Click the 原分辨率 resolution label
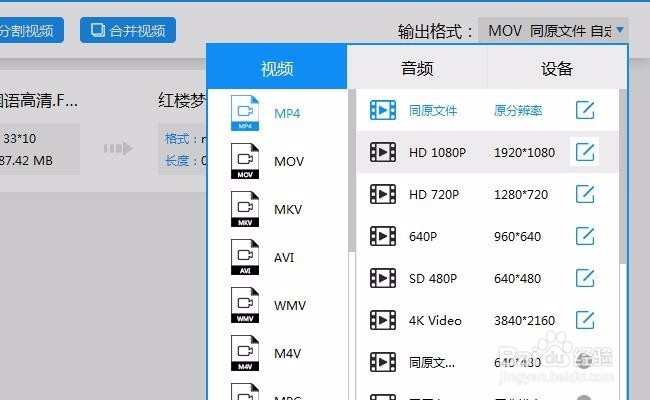 518,111
